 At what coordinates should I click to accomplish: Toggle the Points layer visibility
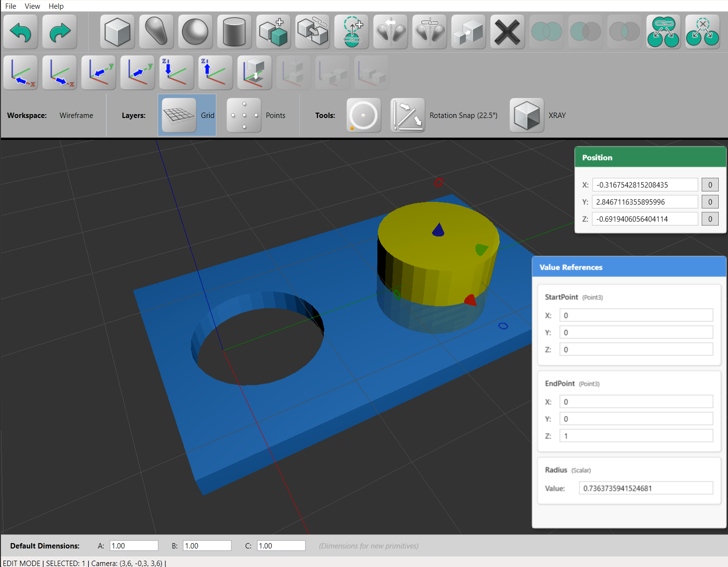[x=244, y=115]
